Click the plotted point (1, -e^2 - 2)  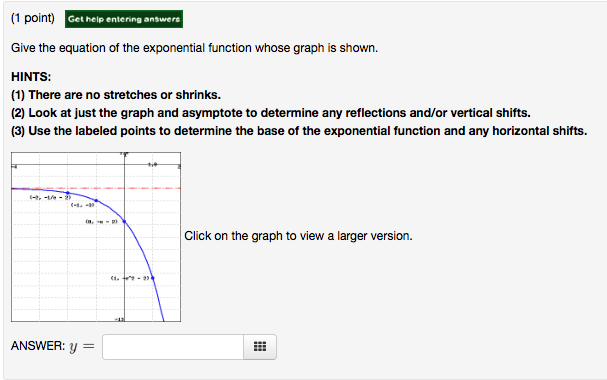(153, 278)
